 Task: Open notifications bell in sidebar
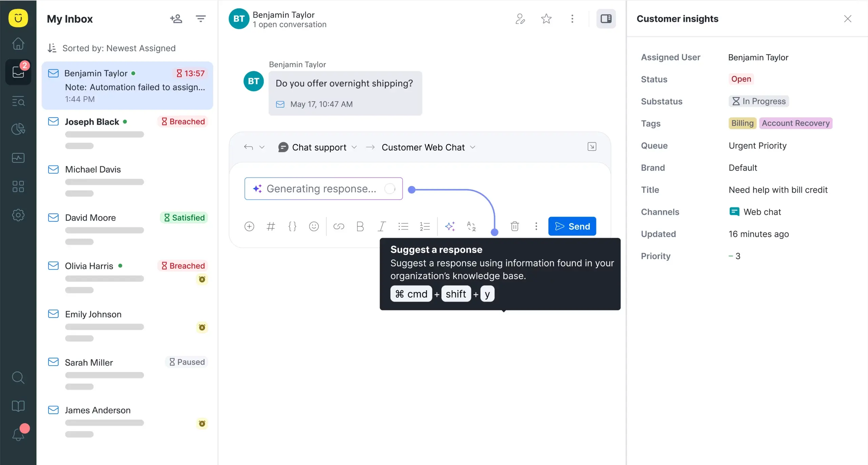[18, 434]
